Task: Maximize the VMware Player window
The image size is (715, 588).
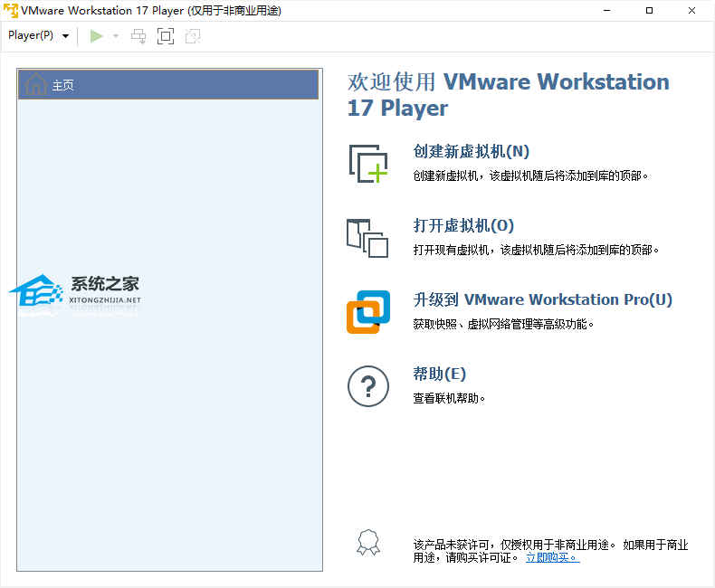Action: (649, 10)
